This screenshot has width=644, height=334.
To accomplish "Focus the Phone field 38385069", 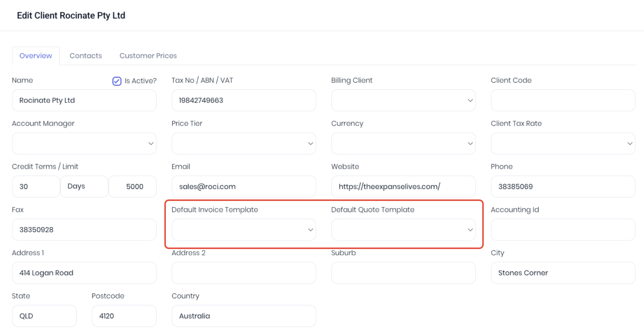I will (x=563, y=186).
